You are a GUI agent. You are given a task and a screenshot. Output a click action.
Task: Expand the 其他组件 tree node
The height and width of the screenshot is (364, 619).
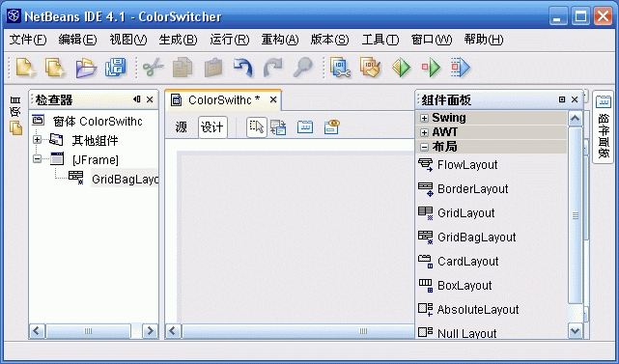tap(37, 140)
